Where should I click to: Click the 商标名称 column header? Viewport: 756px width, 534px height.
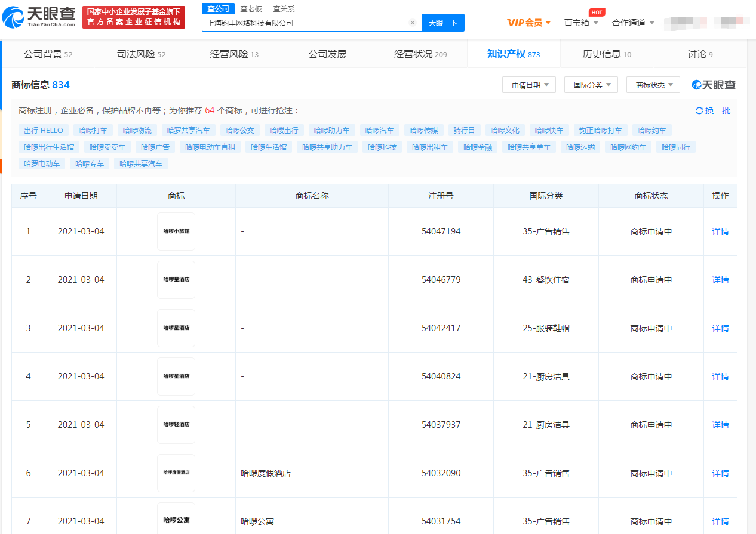tap(312, 196)
